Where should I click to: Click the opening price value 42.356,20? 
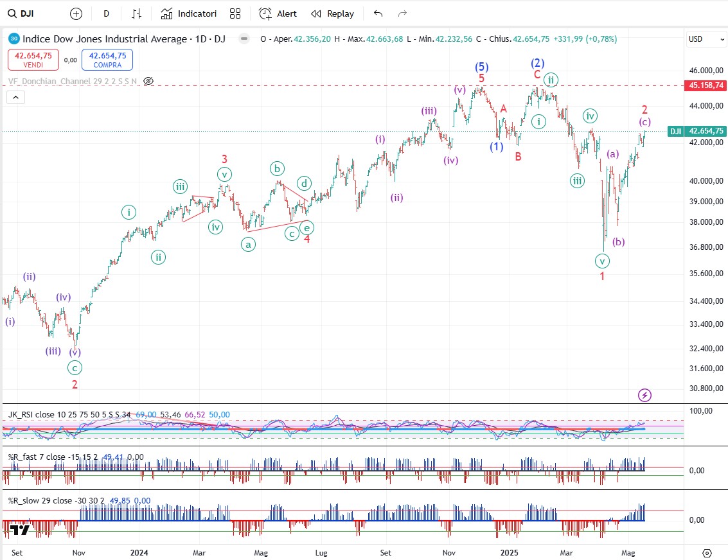[x=312, y=39]
